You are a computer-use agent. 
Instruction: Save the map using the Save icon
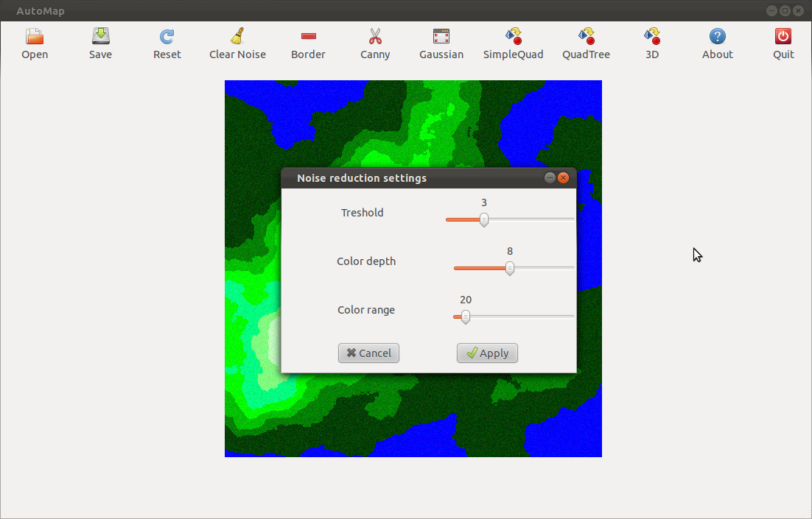[x=100, y=37]
